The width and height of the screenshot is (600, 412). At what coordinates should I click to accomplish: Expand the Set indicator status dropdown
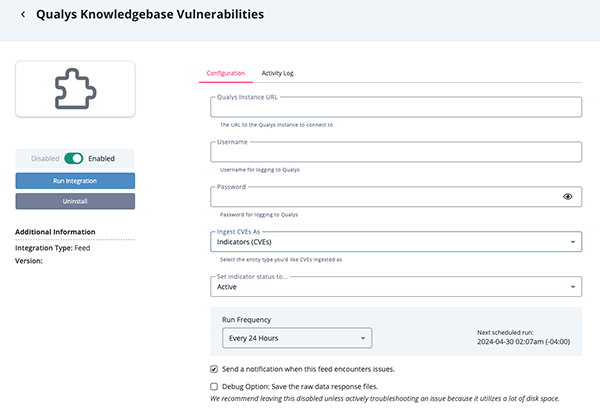click(397, 287)
